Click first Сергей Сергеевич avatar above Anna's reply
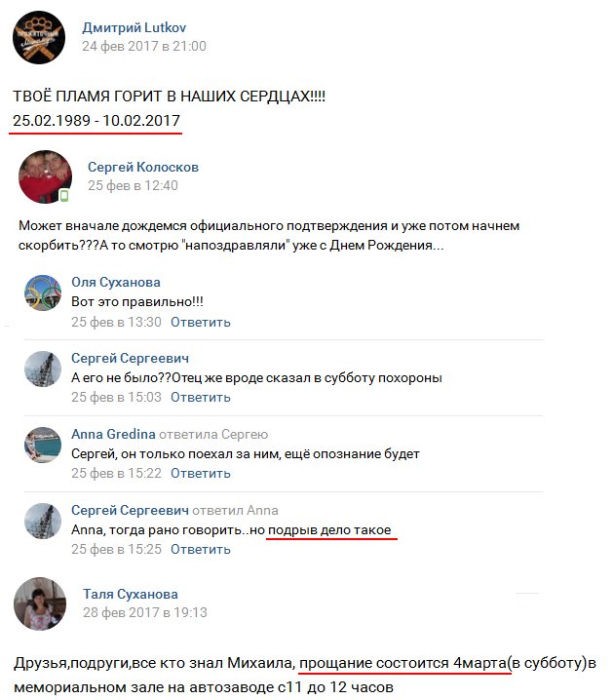Image resolution: width=613 pixels, height=700 pixels. tap(43, 369)
